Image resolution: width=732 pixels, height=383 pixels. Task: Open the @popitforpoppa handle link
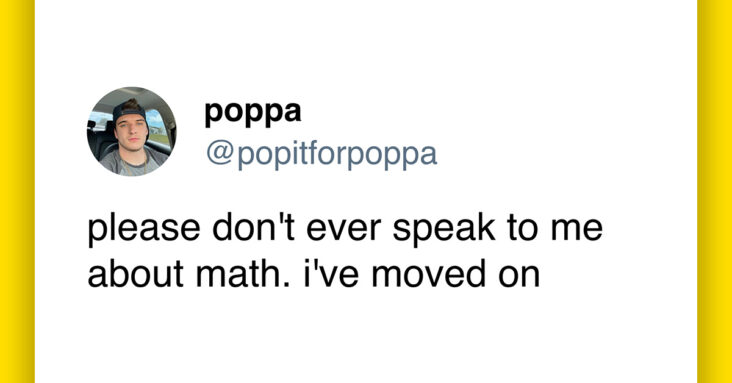point(322,155)
